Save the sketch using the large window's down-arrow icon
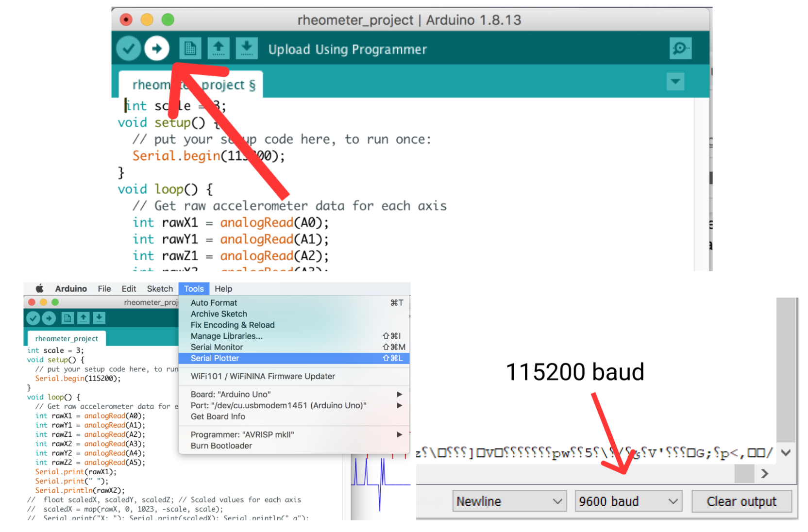The image size is (808, 532). click(x=247, y=49)
